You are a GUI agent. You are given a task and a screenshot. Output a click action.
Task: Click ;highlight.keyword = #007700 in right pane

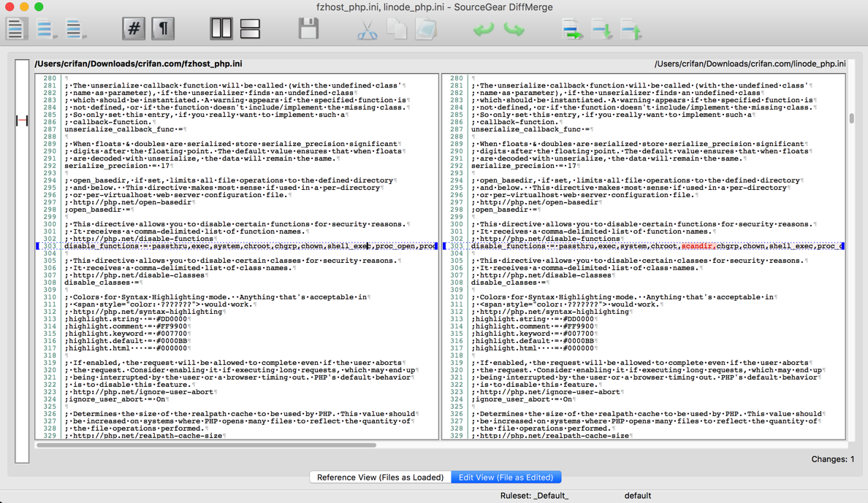point(533,333)
